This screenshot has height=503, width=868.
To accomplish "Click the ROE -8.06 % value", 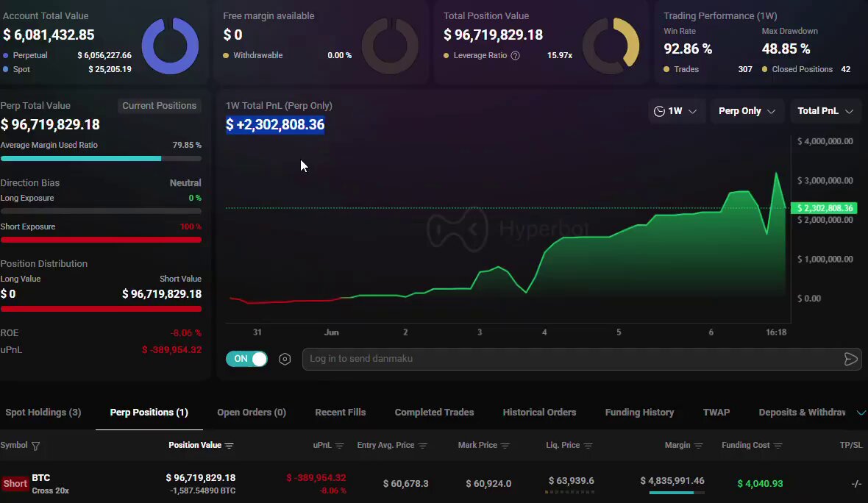I will coord(185,333).
